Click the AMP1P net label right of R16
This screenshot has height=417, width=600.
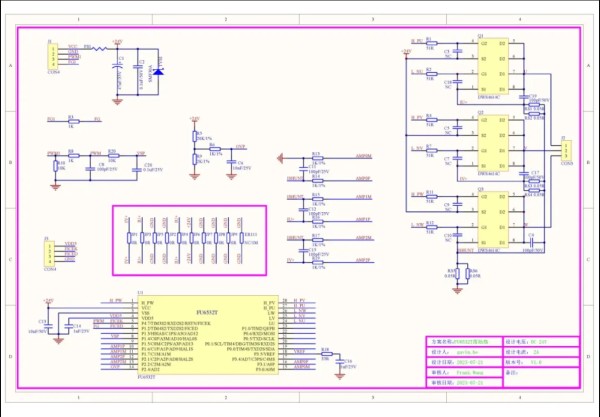[x=364, y=220]
